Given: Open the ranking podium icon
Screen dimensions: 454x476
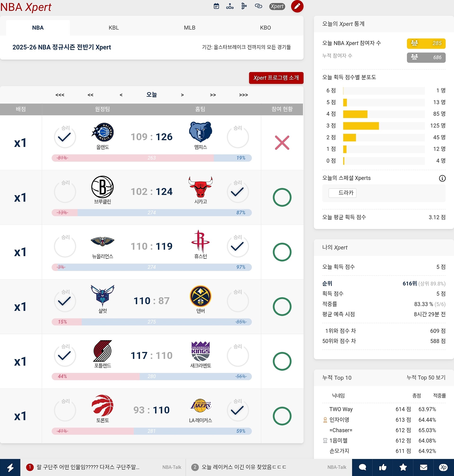Looking at the screenshot, I should tap(230, 6).
